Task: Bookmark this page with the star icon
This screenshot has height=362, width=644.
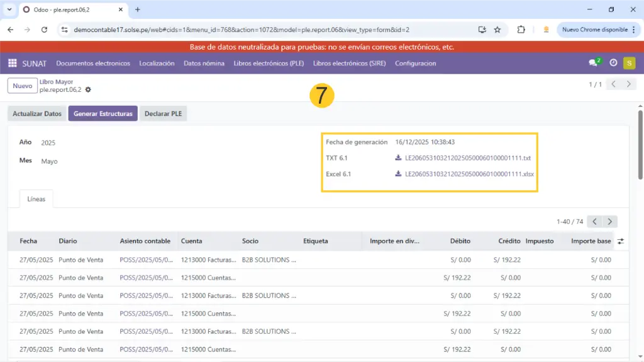Action: click(497, 30)
